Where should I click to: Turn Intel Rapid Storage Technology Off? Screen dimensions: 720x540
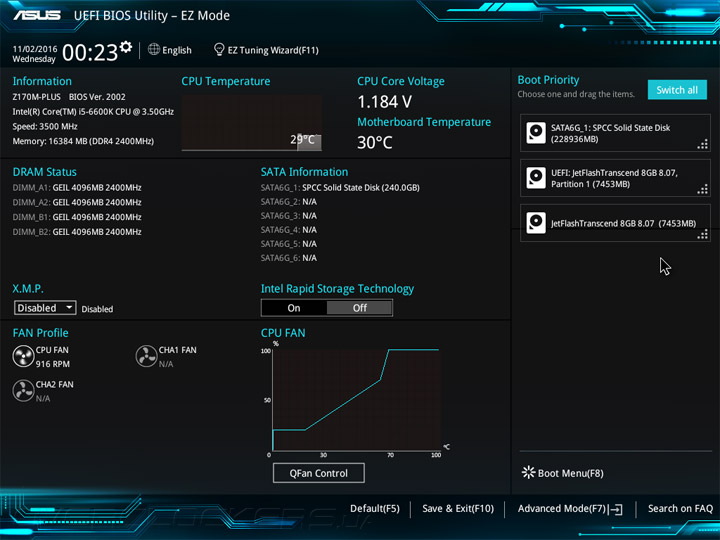[x=360, y=308]
